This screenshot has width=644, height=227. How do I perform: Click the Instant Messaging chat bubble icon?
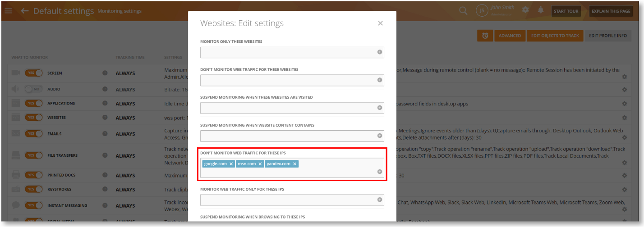click(x=16, y=205)
